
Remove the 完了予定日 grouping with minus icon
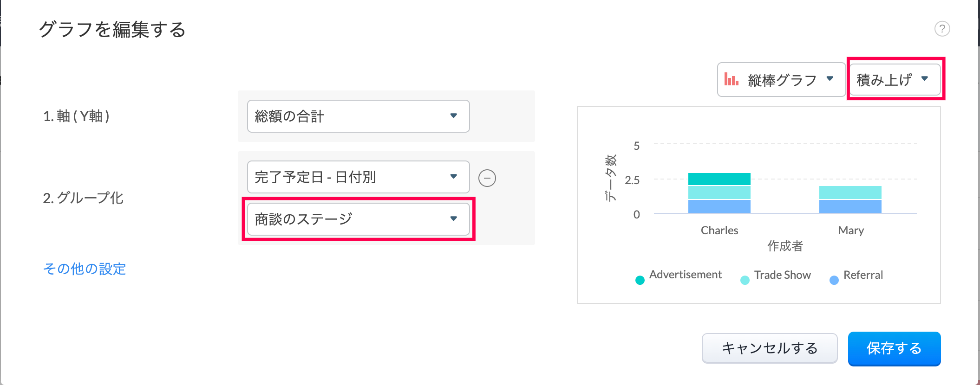click(x=487, y=178)
